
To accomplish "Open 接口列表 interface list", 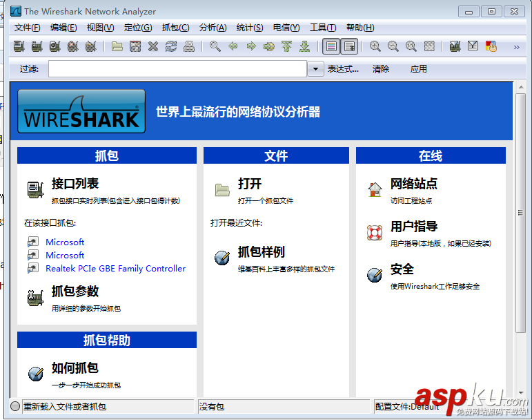I will pyautogui.click(x=75, y=184).
